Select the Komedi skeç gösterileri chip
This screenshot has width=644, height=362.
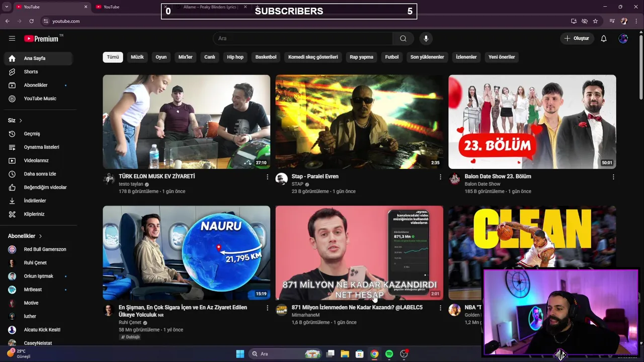(x=313, y=57)
